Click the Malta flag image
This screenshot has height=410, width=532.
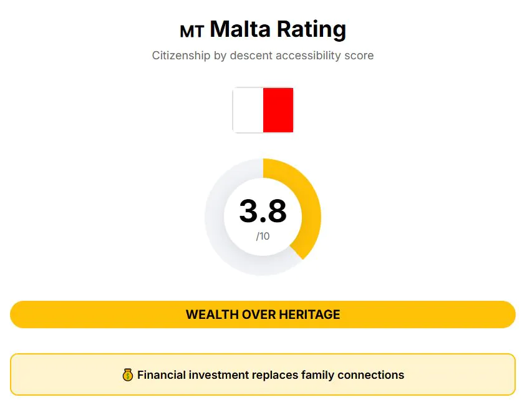tap(263, 110)
